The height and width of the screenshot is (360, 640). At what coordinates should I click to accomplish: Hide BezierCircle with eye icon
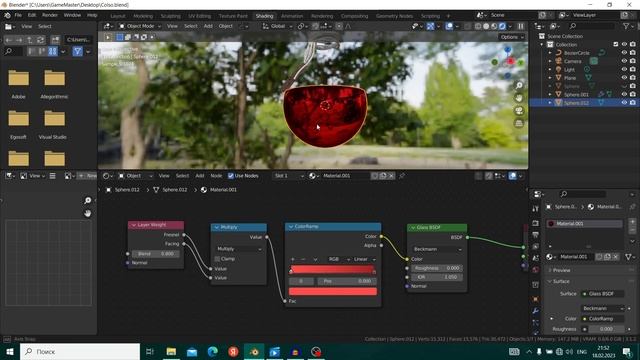[x=624, y=53]
